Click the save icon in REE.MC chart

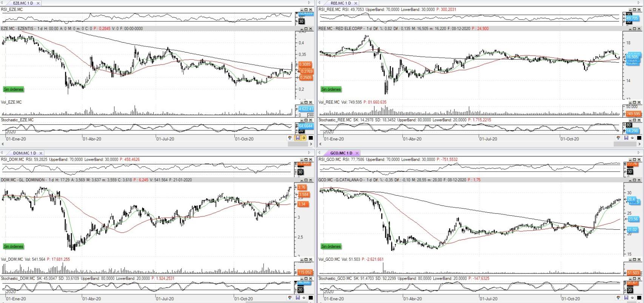pos(626,138)
